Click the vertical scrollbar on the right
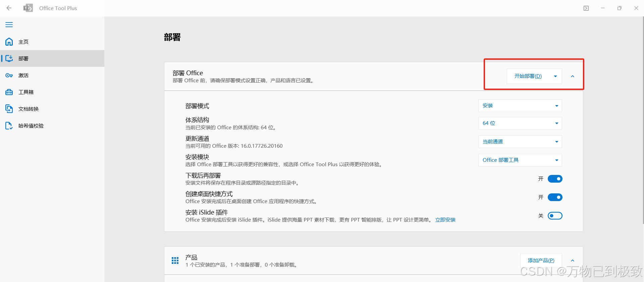Viewport: 644px width, 282px height. coord(643,120)
